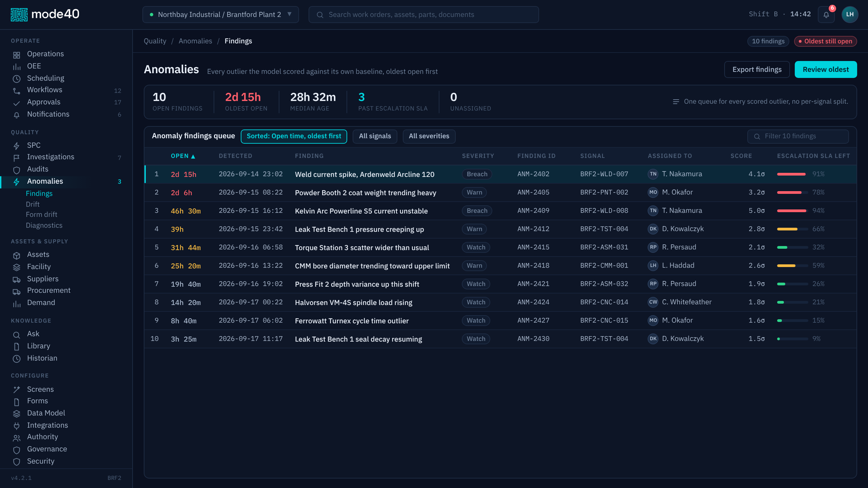Image resolution: width=868 pixels, height=488 pixels.
Task: Open the All severities filter dropdown
Action: (x=429, y=136)
